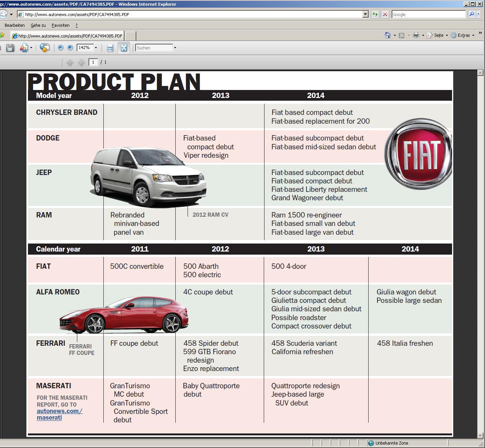Expand the Print options dropdown arrow
The width and height of the screenshot is (485, 448).
coord(423,36)
